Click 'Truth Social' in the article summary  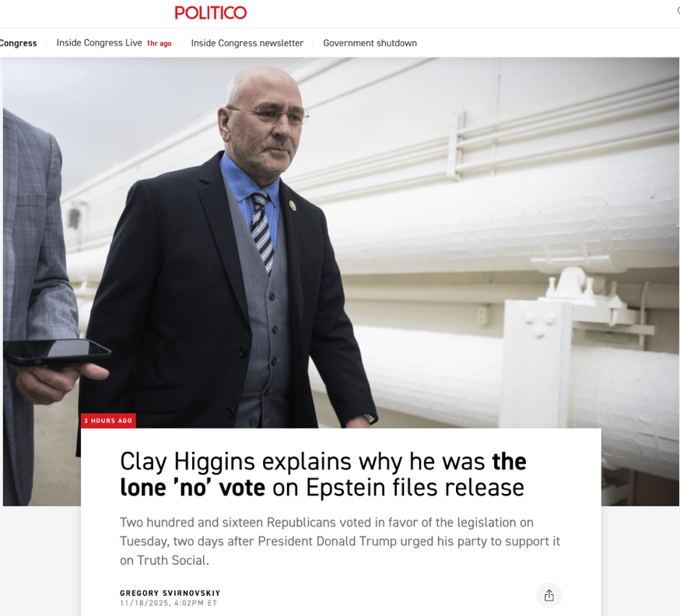point(172,560)
